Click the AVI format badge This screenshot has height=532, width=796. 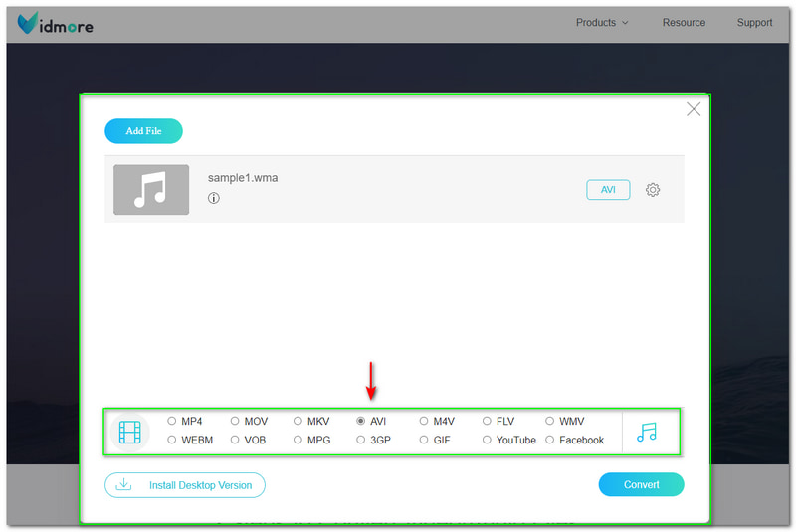point(608,190)
